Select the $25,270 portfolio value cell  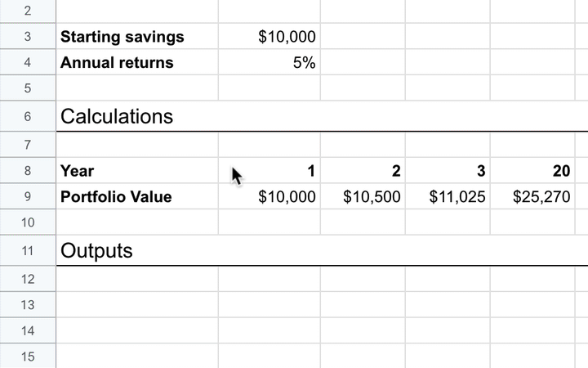[x=532, y=196]
